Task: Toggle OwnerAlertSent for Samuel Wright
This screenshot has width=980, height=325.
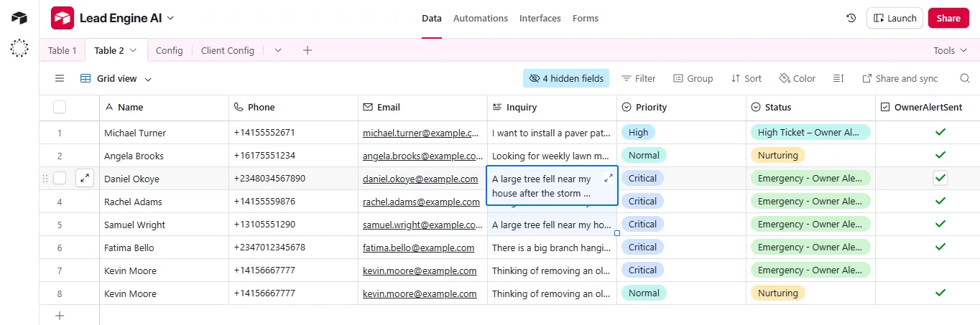Action: pos(940,224)
